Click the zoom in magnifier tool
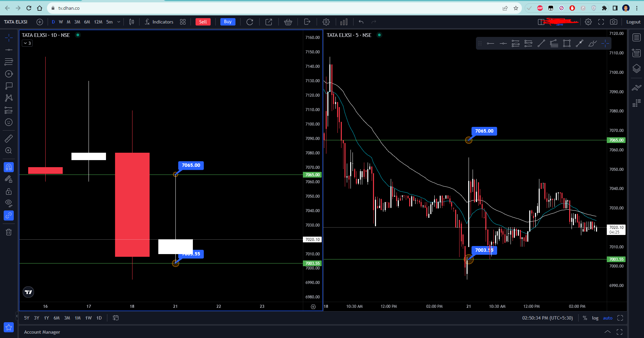644x338 pixels. click(x=9, y=150)
